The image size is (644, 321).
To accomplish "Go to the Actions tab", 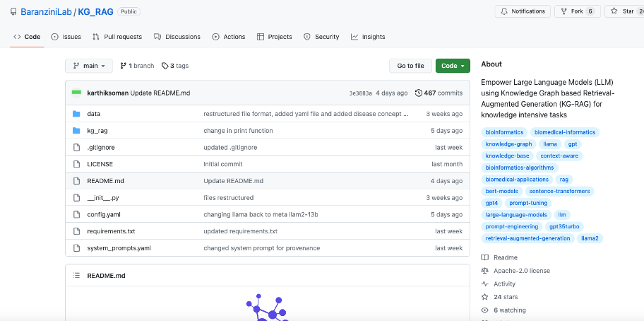I will coord(229,37).
